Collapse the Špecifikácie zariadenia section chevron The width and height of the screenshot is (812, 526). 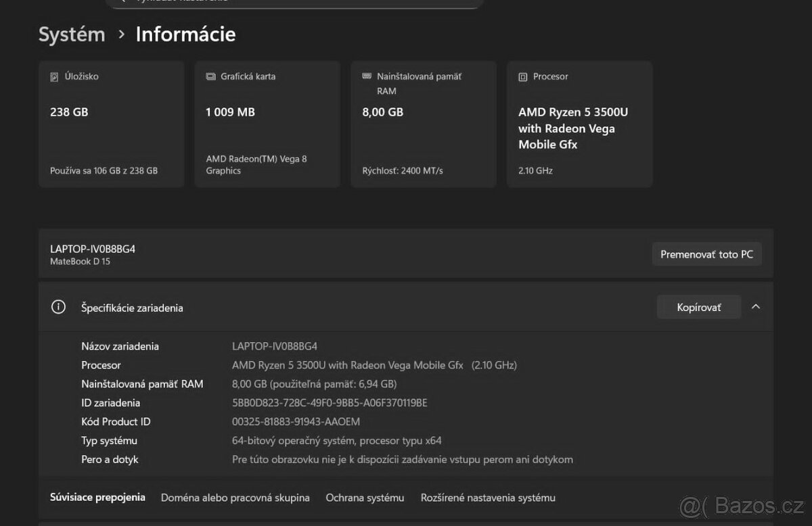point(756,306)
